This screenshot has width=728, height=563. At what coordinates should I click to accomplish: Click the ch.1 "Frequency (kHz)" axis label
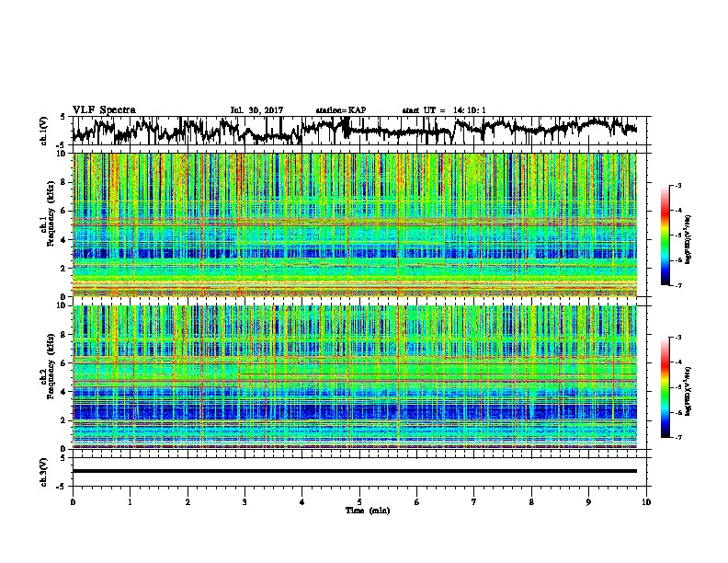click(51, 213)
